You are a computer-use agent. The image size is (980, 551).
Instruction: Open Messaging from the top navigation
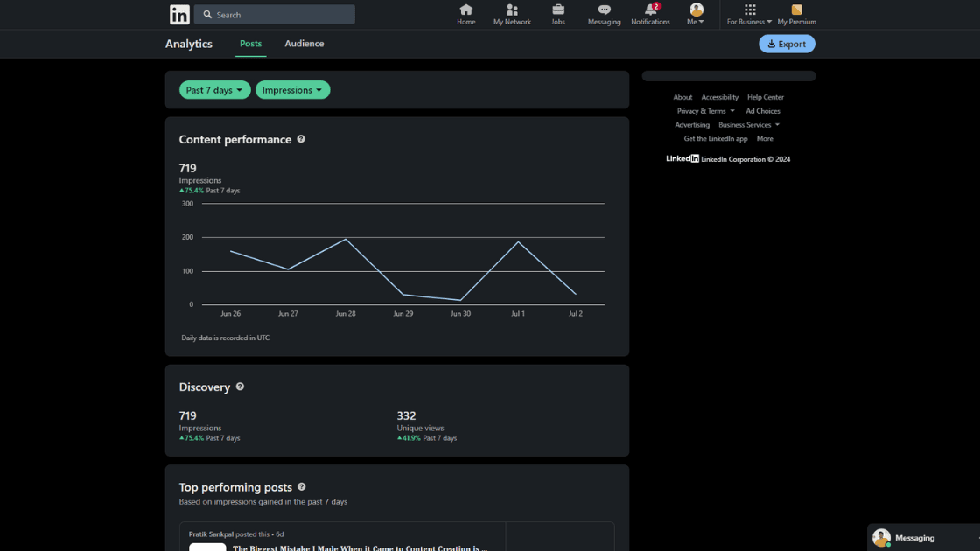(604, 10)
